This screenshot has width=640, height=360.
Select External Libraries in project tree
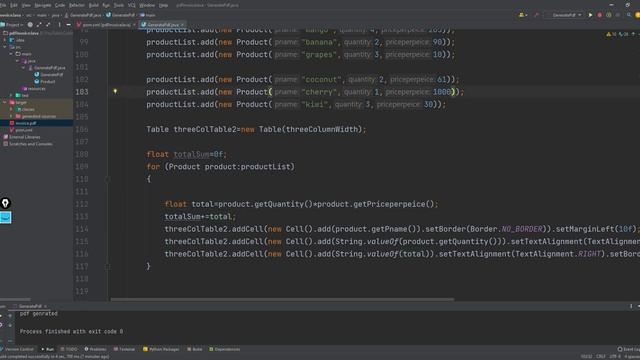point(22,137)
